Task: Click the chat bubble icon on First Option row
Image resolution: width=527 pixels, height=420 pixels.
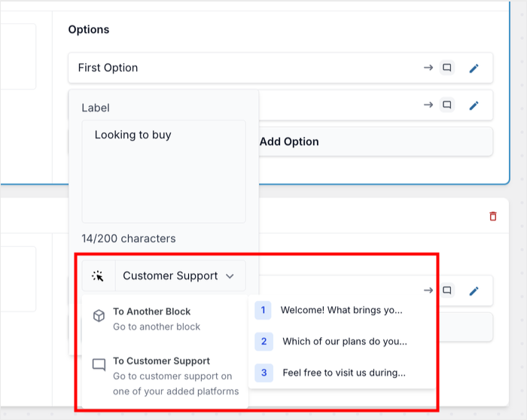Action: (447, 68)
